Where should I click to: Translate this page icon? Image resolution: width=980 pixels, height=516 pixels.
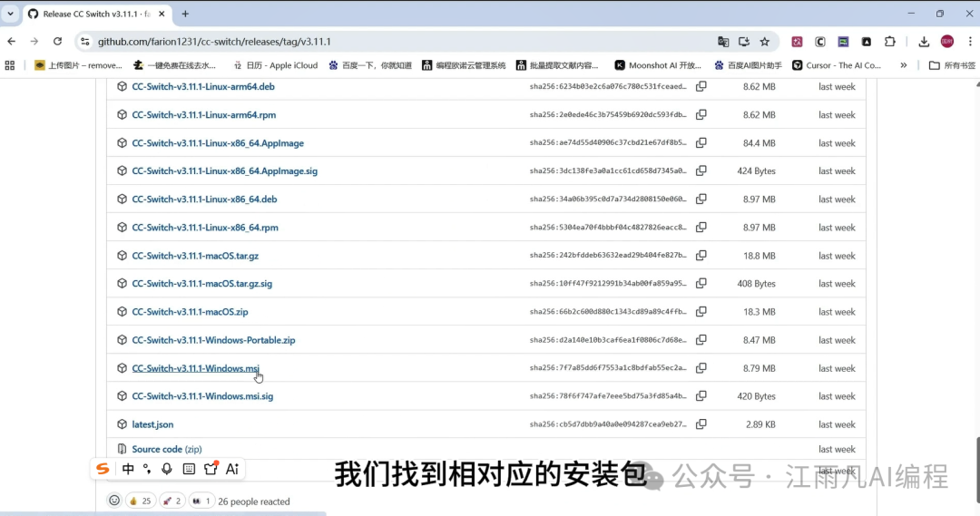tap(723, 42)
